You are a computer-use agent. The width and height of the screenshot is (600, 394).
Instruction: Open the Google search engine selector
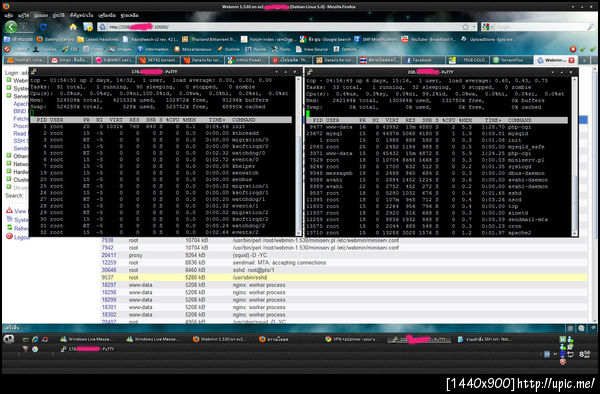click(x=487, y=27)
